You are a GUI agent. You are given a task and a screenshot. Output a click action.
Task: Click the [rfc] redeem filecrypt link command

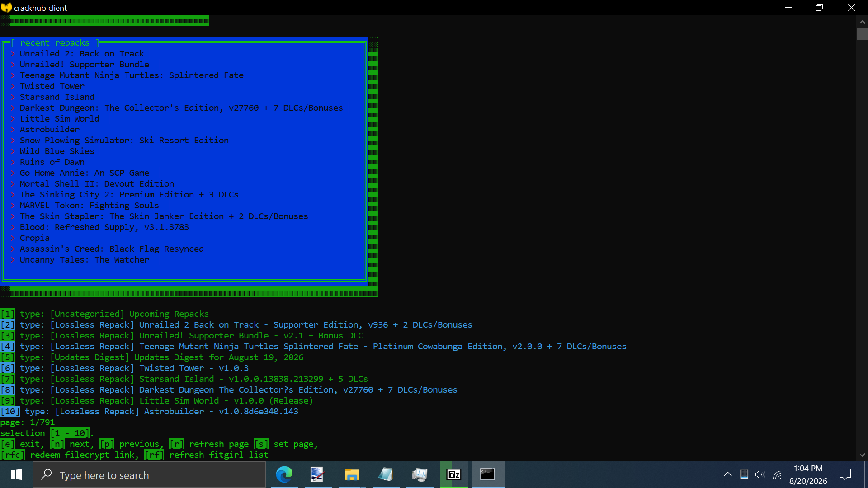click(70, 455)
